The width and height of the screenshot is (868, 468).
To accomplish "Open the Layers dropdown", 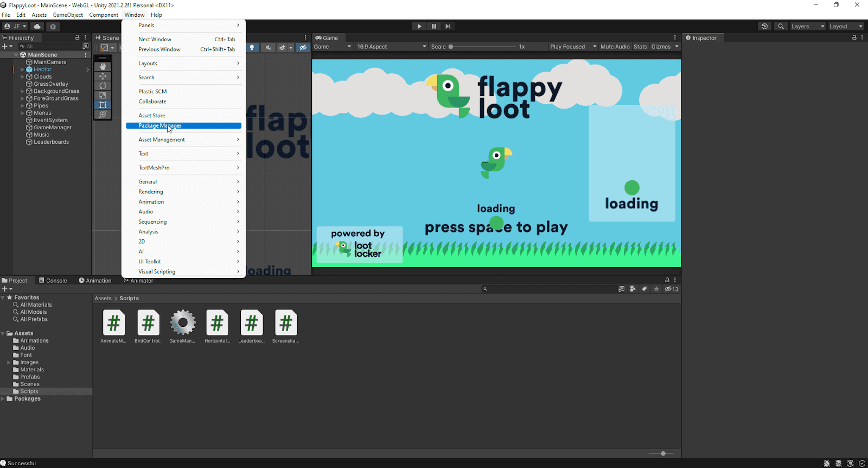I will [807, 26].
